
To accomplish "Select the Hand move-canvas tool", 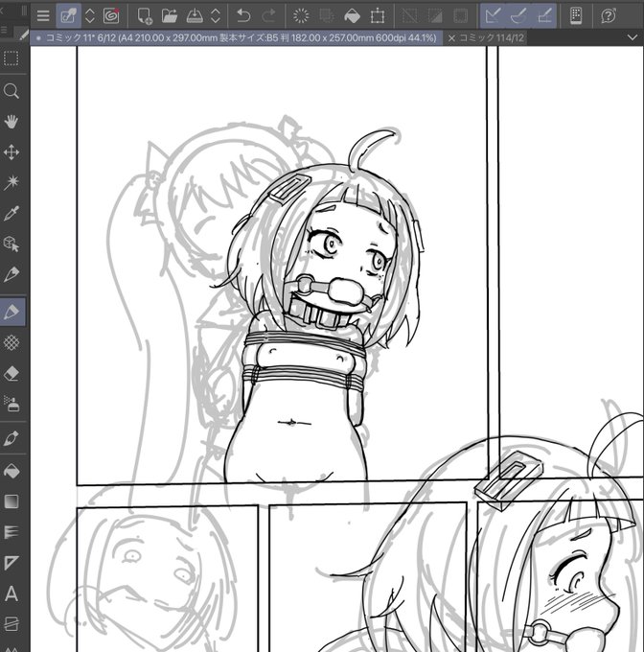I will pos(11,122).
